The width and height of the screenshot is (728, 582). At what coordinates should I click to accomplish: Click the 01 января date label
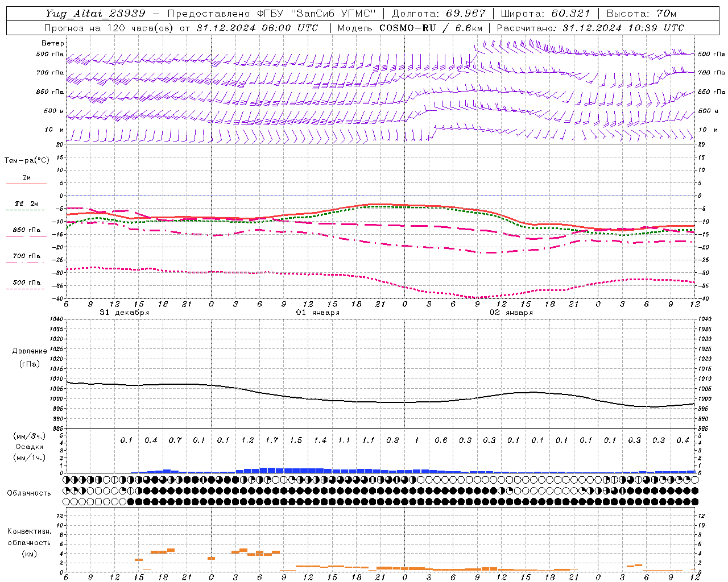[x=317, y=313]
